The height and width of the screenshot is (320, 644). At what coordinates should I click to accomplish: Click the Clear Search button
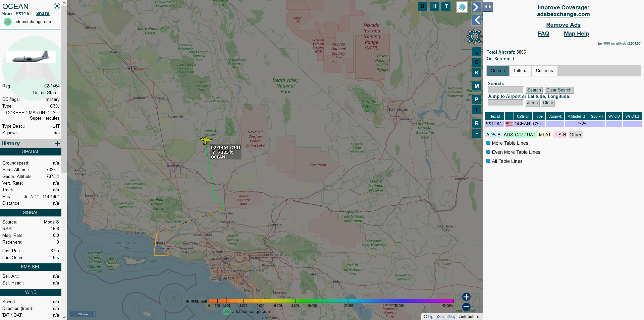tap(559, 90)
